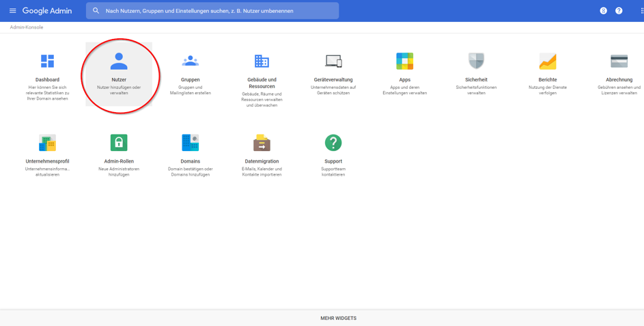Click the Geräteverwaltung label
The image size is (644, 326).
[x=333, y=80]
